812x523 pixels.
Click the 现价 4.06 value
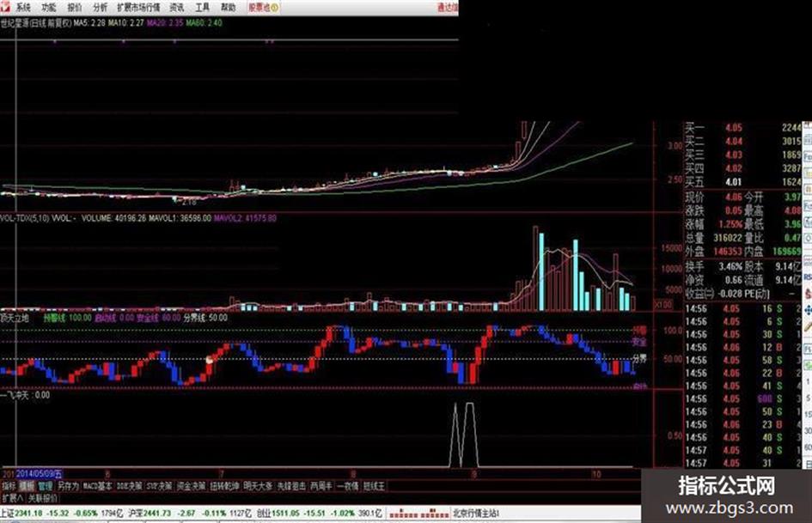(x=733, y=197)
